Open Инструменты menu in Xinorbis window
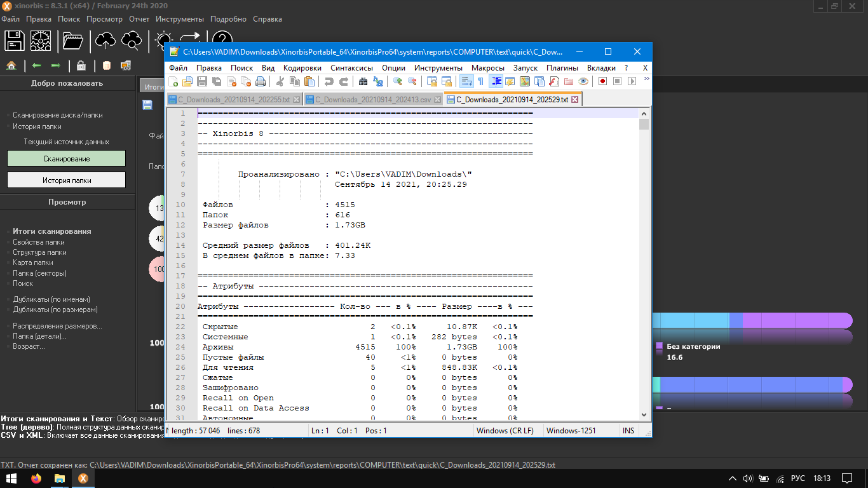The image size is (868, 488). click(180, 19)
